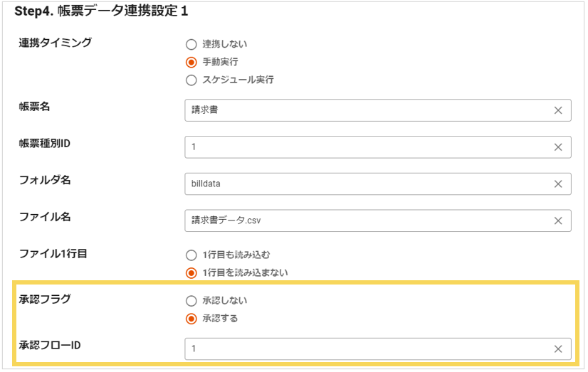
Task: Click the フォルダ名 input showing billdata
Action: click(363, 184)
